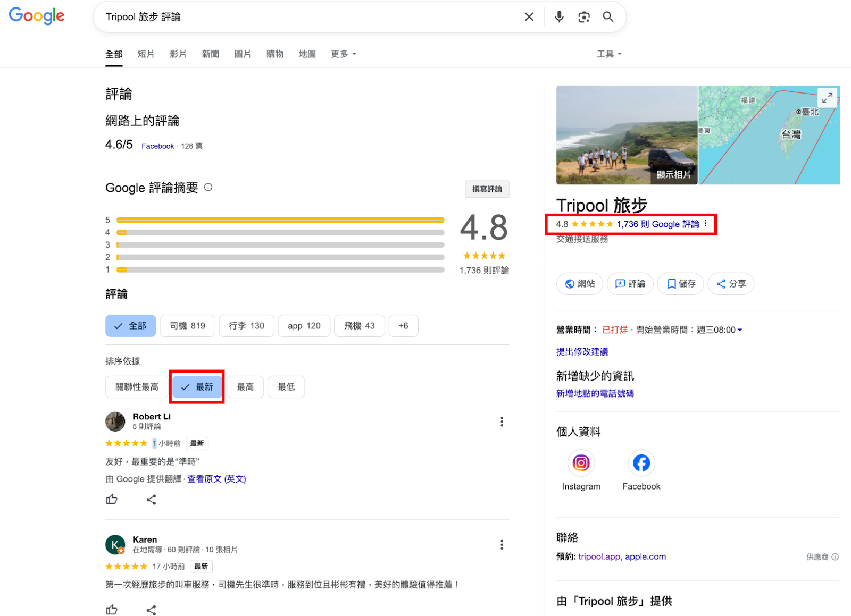
Task: Expand the Taiwan map thumbnail
Action: (x=827, y=98)
